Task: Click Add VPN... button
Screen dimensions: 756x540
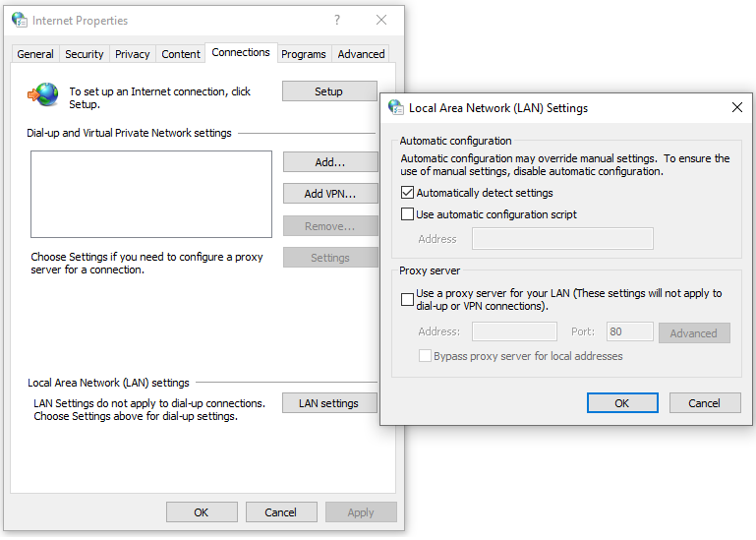Action: click(x=330, y=194)
